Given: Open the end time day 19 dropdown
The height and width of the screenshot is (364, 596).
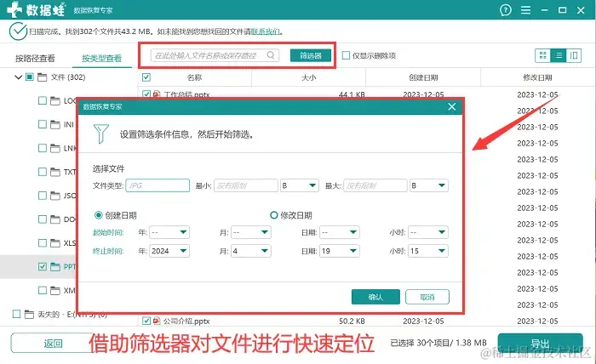Looking at the screenshot, I should tap(340, 251).
